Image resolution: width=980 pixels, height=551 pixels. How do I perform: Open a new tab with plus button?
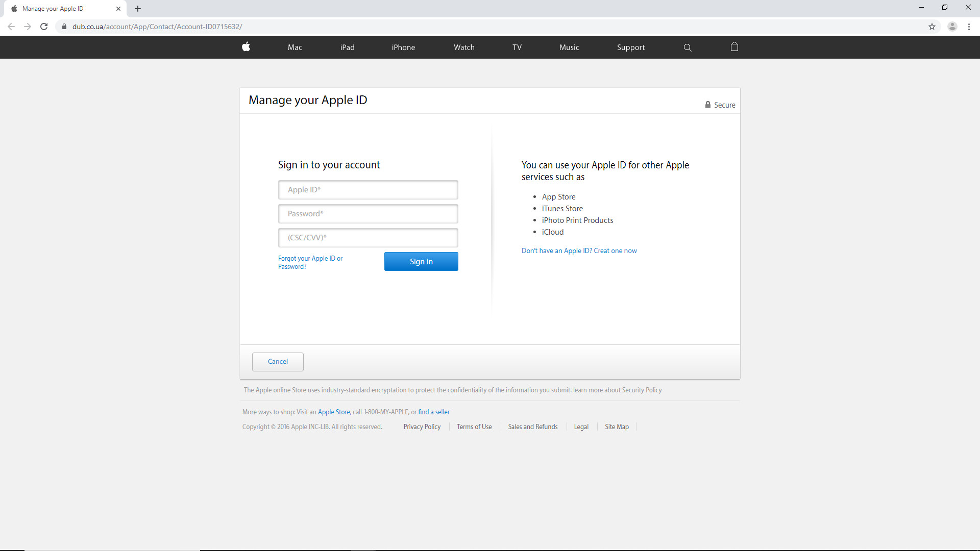(138, 9)
